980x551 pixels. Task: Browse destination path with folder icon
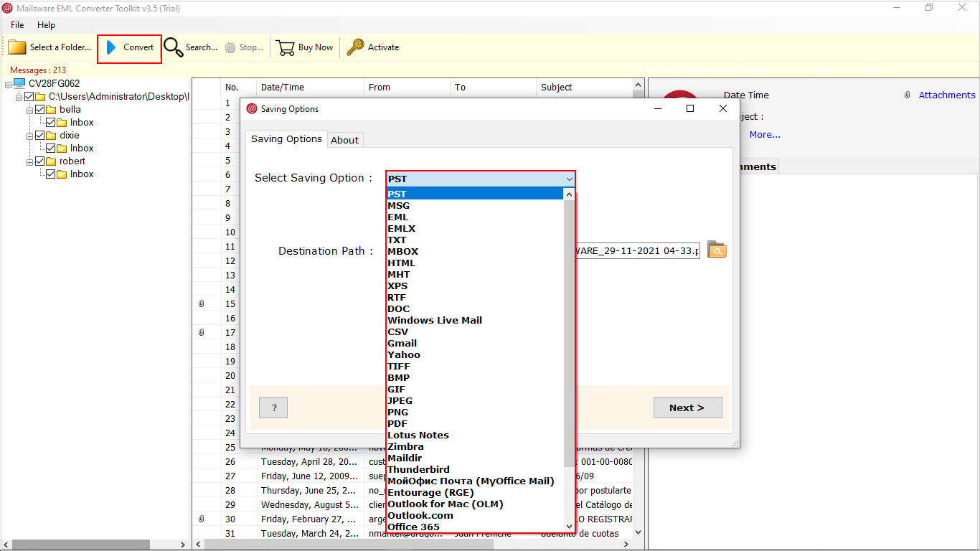717,250
